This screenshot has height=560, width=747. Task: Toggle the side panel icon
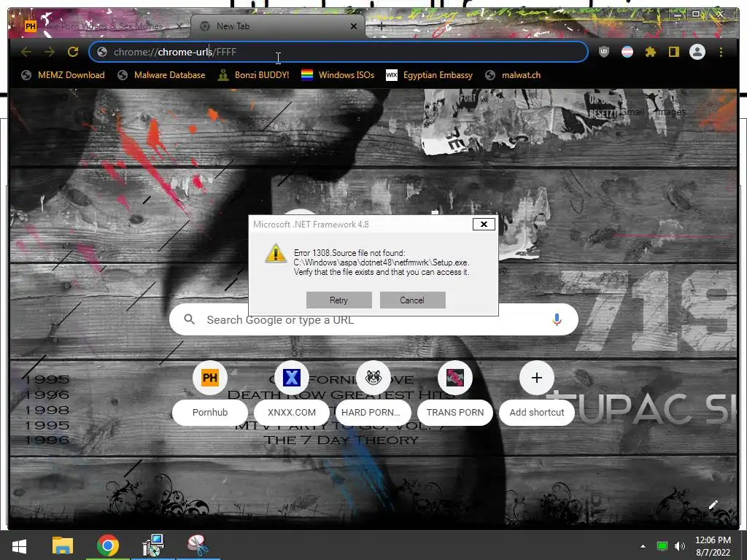673,52
